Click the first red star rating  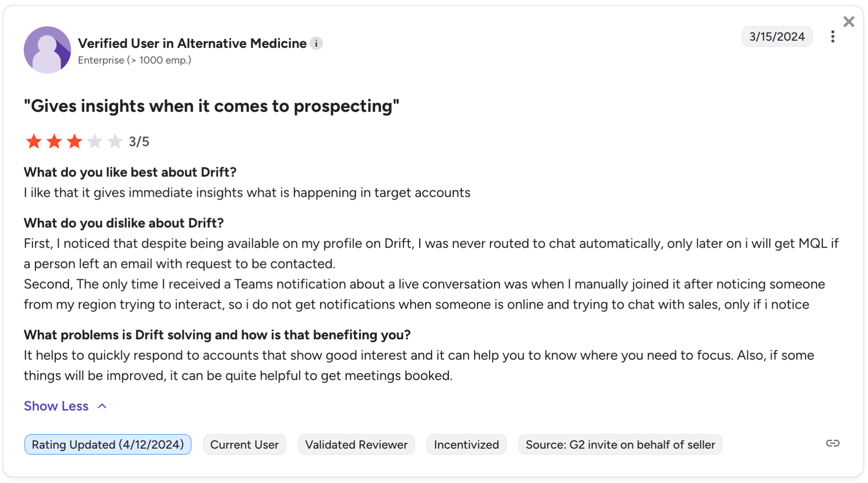tap(33, 142)
